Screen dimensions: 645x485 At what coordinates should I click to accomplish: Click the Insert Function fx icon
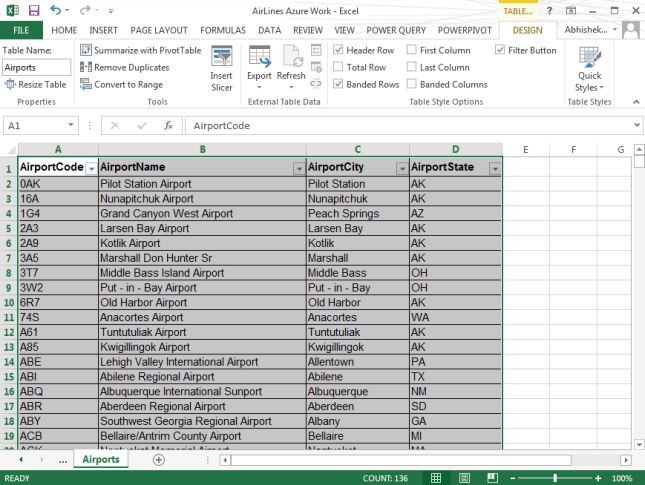[168, 125]
